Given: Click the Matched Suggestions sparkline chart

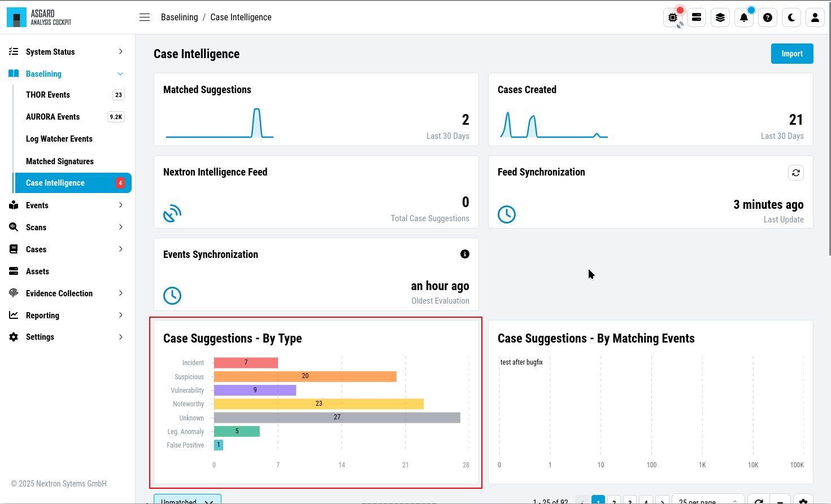Looking at the screenshot, I should coord(220,123).
